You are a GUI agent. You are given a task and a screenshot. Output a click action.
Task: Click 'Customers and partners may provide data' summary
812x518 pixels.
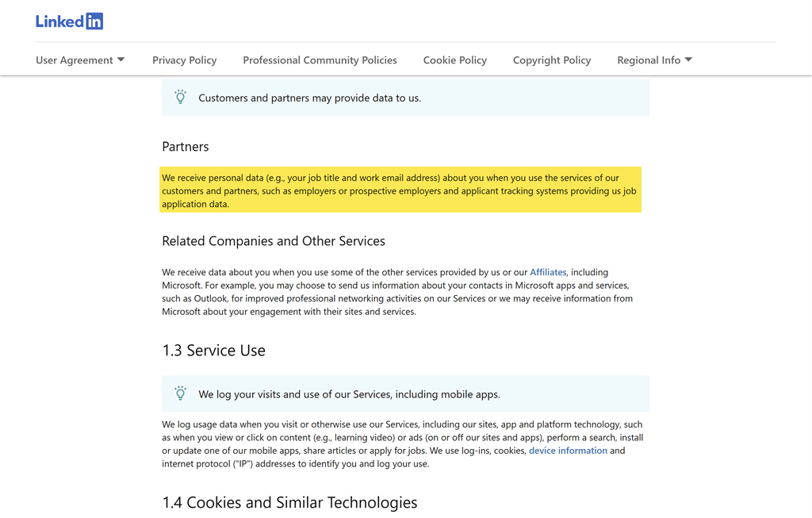(309, 98)
